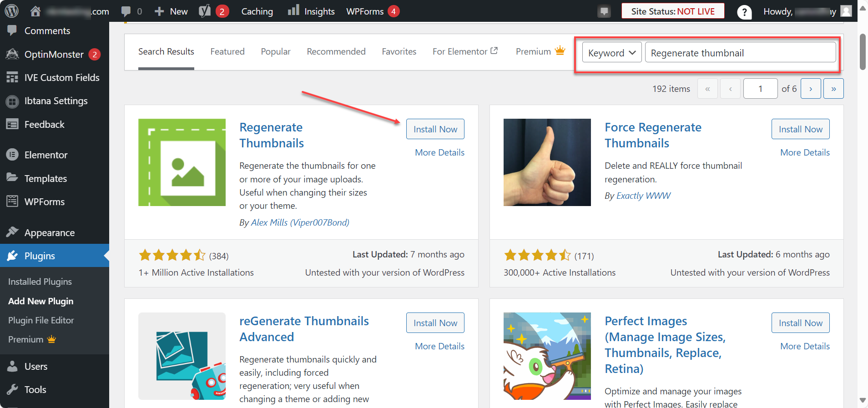This screenshot has width=868, height=408.
Task: Open the Regenerate Thumbnails plugin title link
Action: pos(272,135)
